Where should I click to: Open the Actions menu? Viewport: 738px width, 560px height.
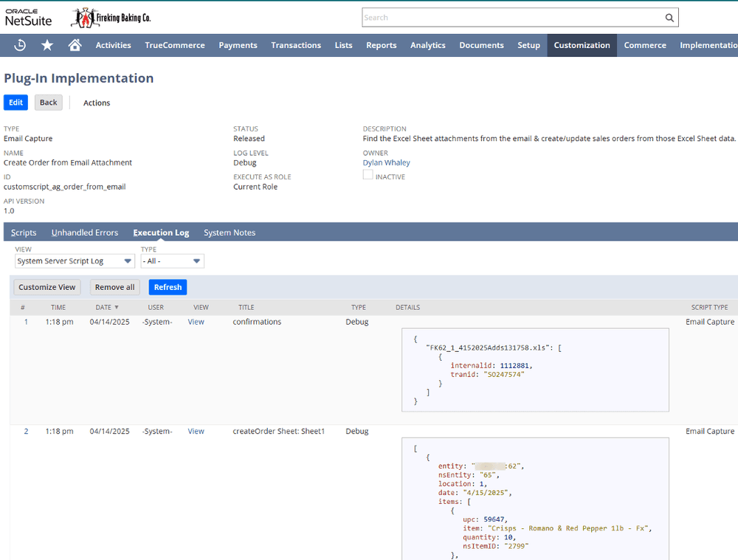pos(96,102)
